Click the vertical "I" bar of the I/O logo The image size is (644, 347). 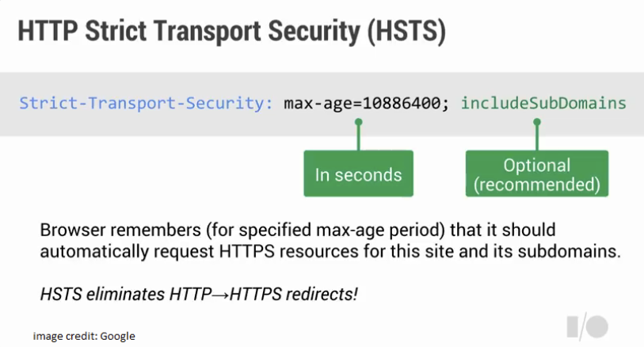click(572, 326)
